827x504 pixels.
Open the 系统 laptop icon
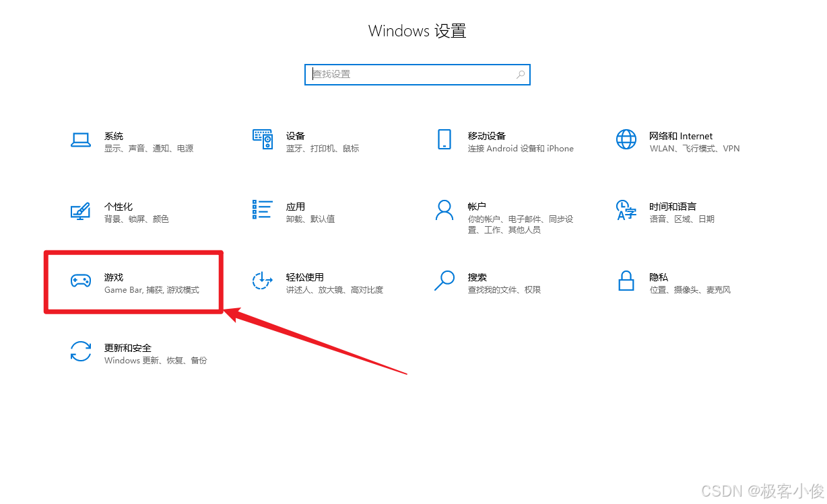[81, 140]
